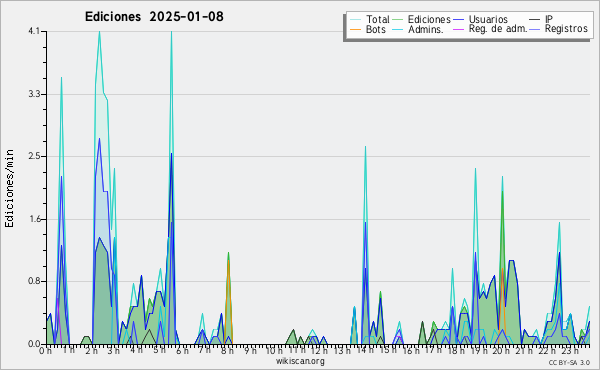
Task: Click the dark IP legend line sample
Action: click(535, 20)
